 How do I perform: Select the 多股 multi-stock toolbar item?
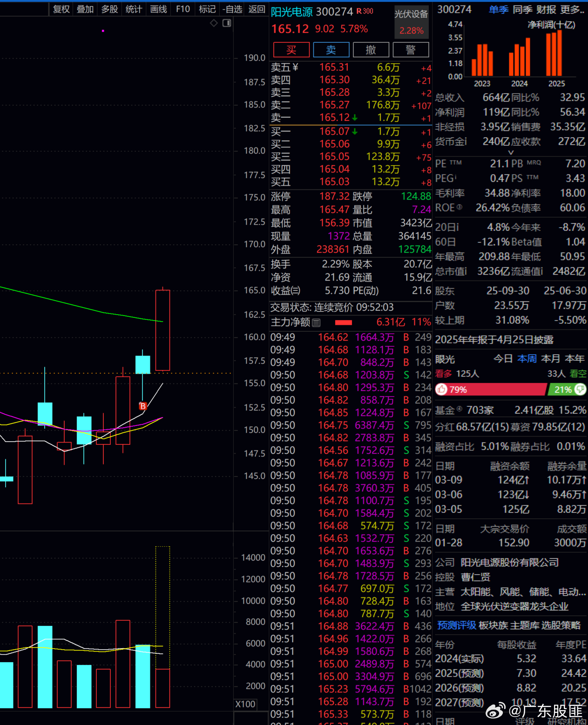[109, 9]
